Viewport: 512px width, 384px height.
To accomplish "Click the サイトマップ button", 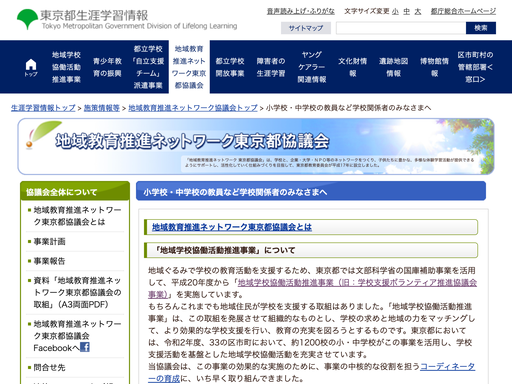I will (x=306, y=28).
